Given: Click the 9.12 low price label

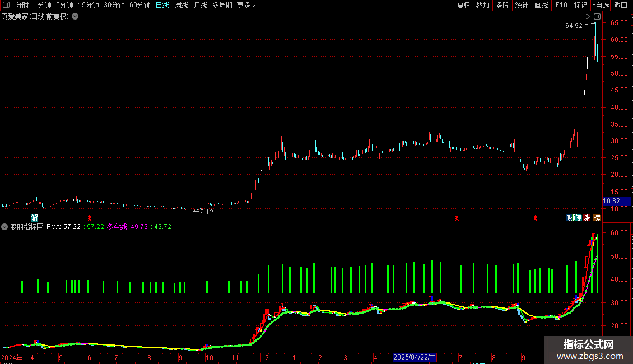Looking at the screenshot, I should pos(206,212).
